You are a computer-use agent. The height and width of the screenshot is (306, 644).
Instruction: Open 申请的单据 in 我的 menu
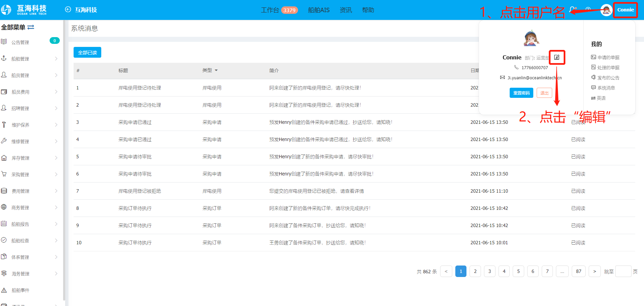[x=605, y=57]
